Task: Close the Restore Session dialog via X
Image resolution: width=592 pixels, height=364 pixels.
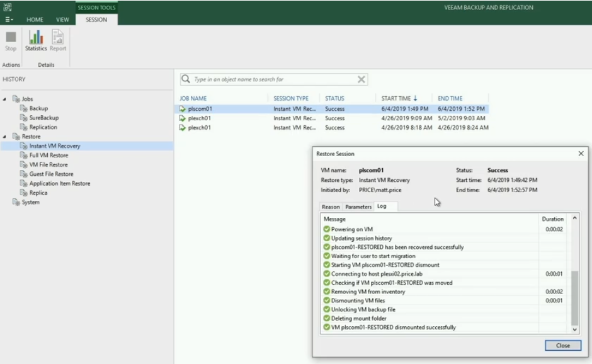Action: click(x=581, y=153)
